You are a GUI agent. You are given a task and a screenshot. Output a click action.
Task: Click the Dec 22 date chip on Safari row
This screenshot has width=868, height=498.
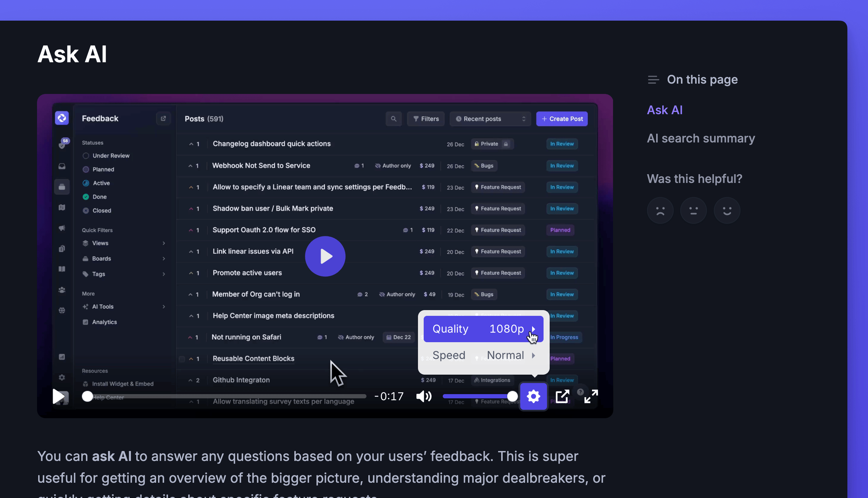click(x=399, y=337)
